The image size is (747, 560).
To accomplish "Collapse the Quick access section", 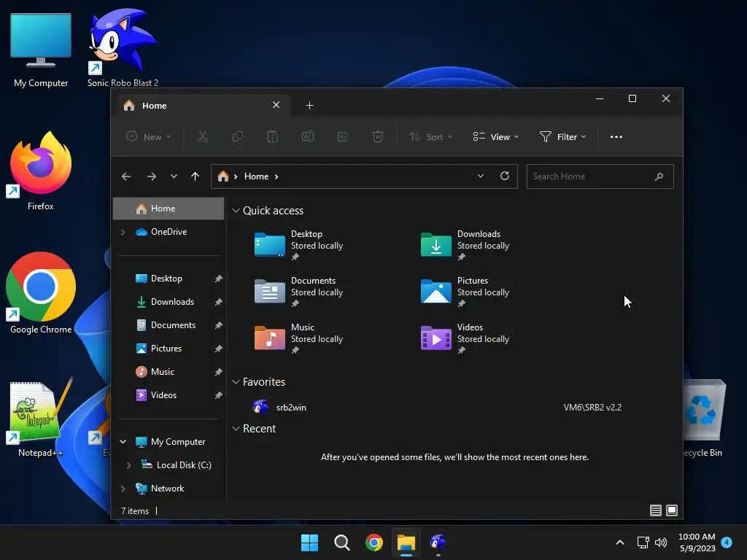I will click(x=236, y=211).
